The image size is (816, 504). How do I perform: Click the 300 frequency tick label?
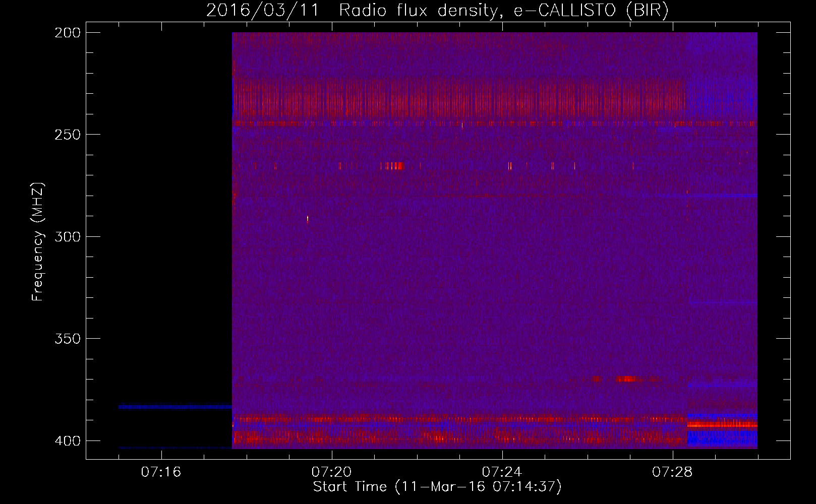pyautogui.click(x=68, y=236)
